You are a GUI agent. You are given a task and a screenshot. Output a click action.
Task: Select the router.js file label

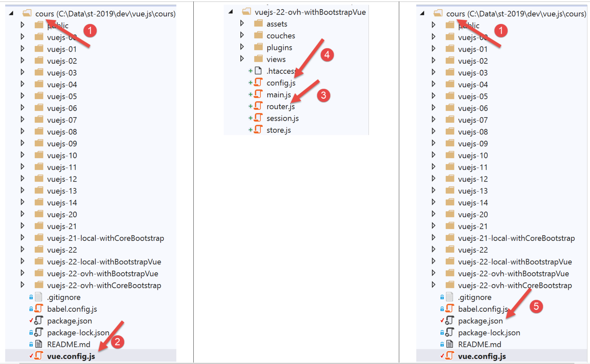coord(280,107)
